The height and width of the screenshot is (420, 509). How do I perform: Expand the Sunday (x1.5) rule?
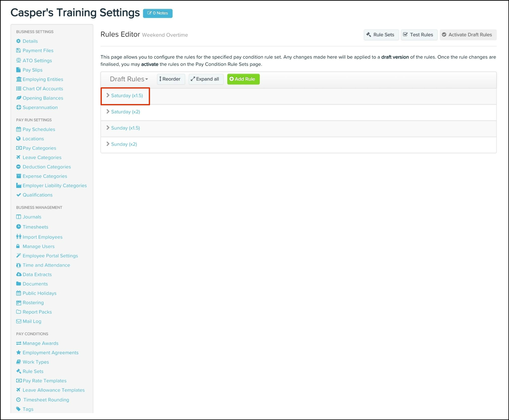click(125, 128)
